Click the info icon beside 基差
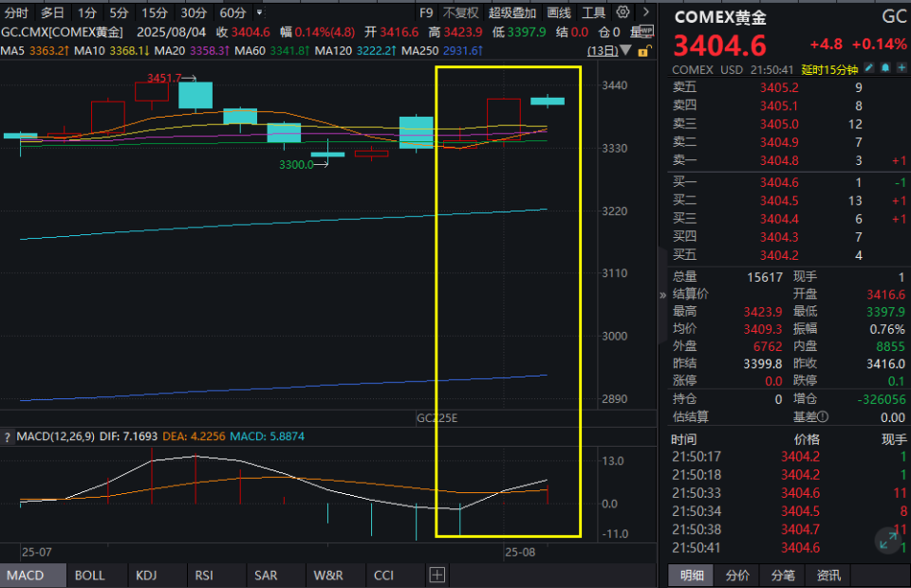 (822, 416)
